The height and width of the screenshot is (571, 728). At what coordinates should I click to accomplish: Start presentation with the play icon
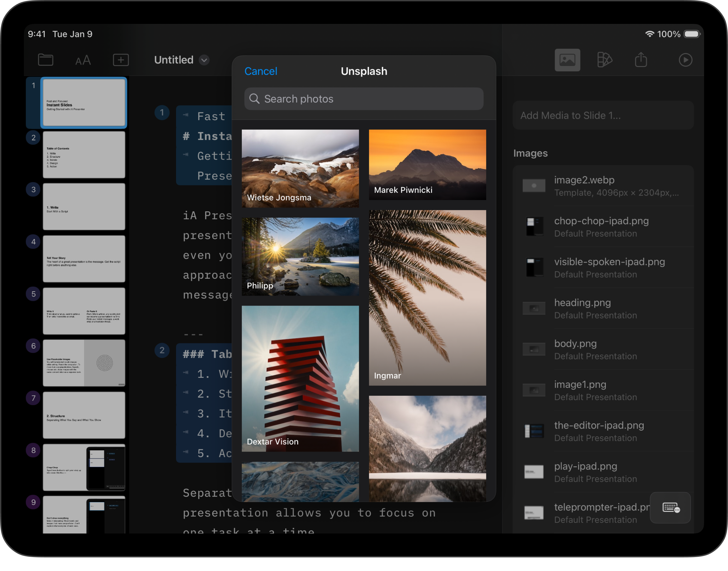pos(685,60)
